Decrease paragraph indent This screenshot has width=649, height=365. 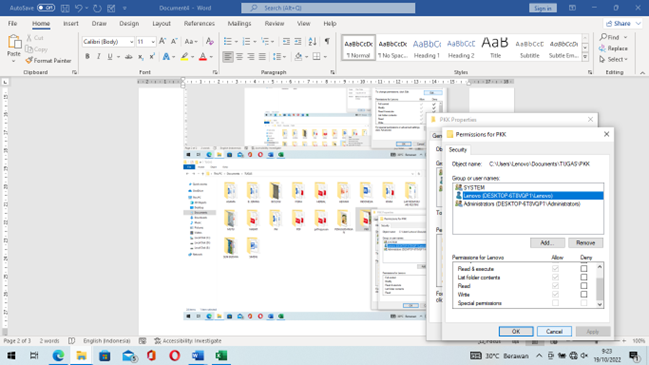tap(286, 41)
